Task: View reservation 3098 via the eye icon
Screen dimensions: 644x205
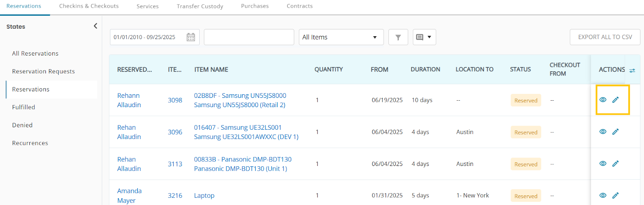Action: [x=603, y=100]
